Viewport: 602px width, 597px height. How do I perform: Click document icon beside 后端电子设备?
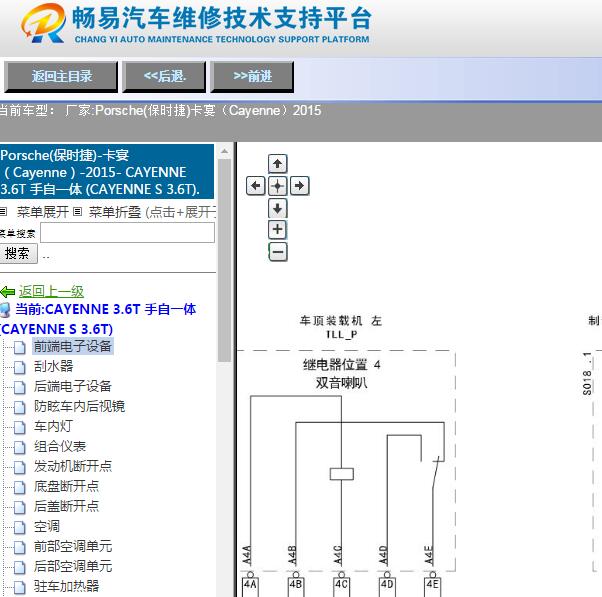pyautogui.click(x=20, y=387)
